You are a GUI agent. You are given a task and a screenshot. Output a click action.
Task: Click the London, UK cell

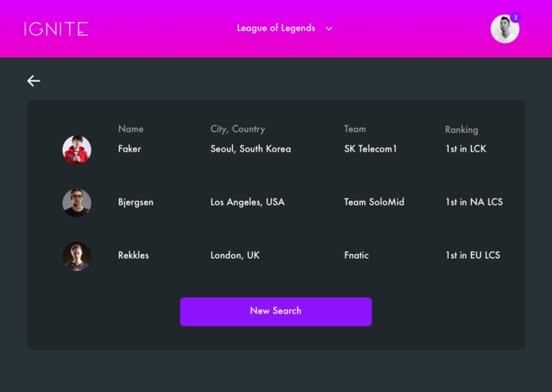235,256
